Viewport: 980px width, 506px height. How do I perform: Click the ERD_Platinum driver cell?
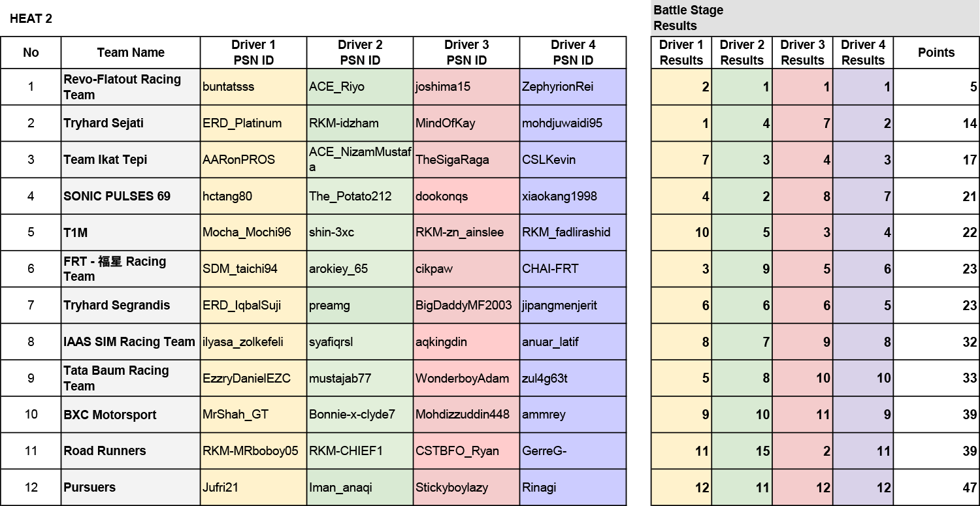click(253, 123)
